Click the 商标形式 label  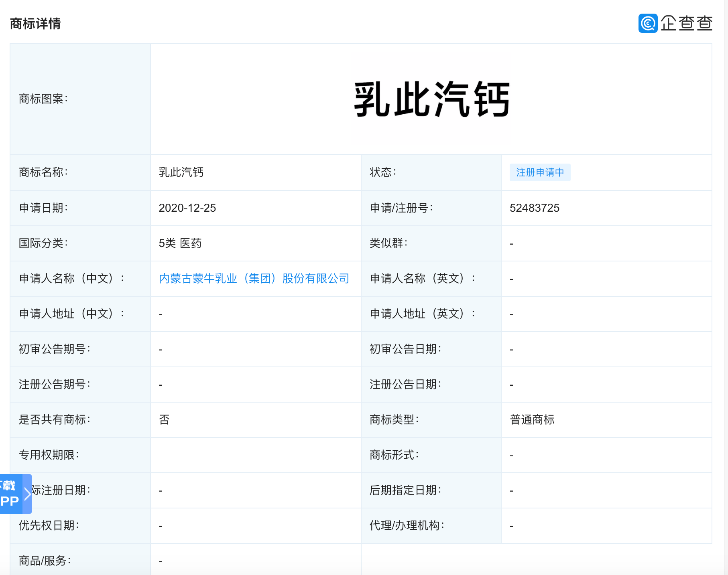click(394, 455)
